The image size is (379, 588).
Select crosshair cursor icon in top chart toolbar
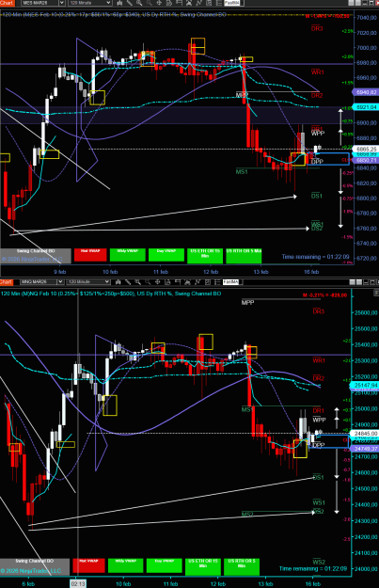pyautogui.click(x=159, y=3)
